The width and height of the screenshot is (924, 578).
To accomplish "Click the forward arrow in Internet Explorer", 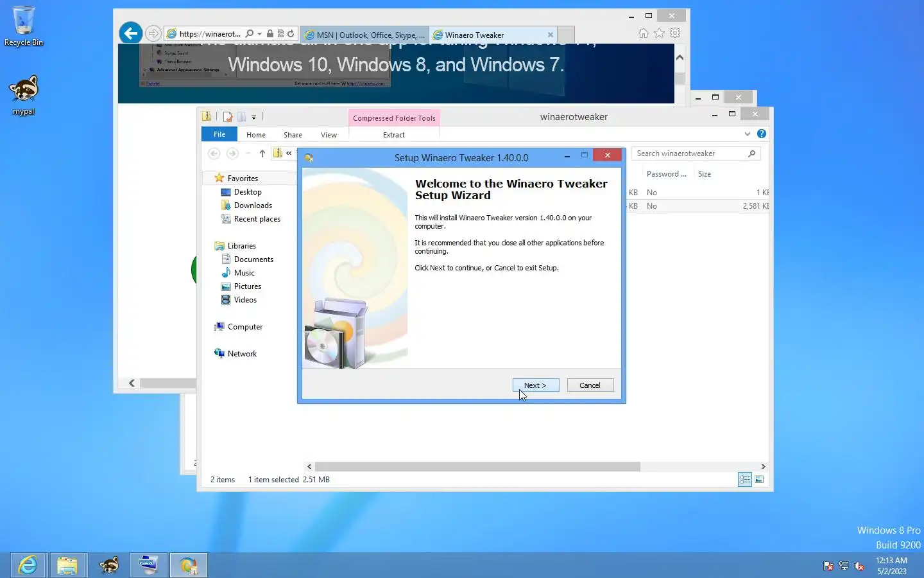I will coord(153,33).
